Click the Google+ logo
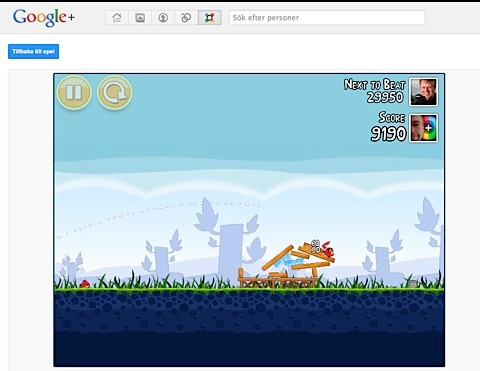Screen dimensions: 480x371 [44, 18]
